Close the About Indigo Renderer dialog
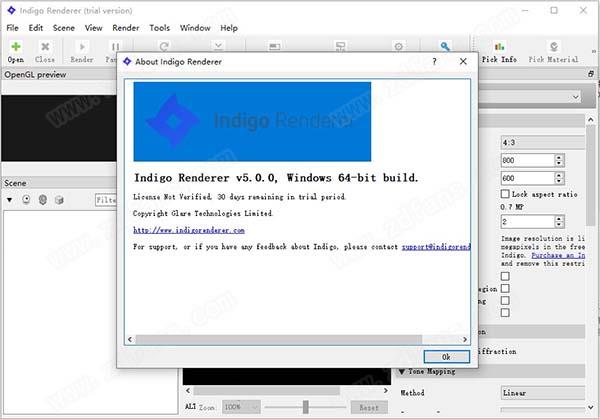Image resolution: width=600 pixels, height=419 pixels. pyautogui.click(x=463, y=61)
